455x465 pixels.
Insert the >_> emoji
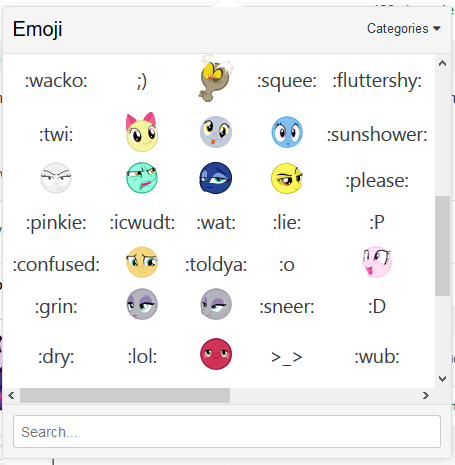(x=287, y=358)
